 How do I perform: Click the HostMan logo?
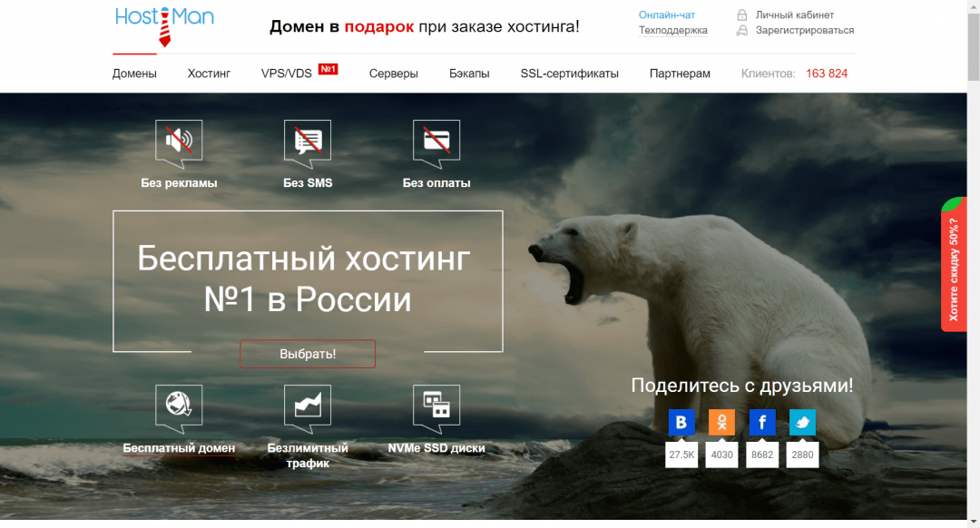(164, 25)
